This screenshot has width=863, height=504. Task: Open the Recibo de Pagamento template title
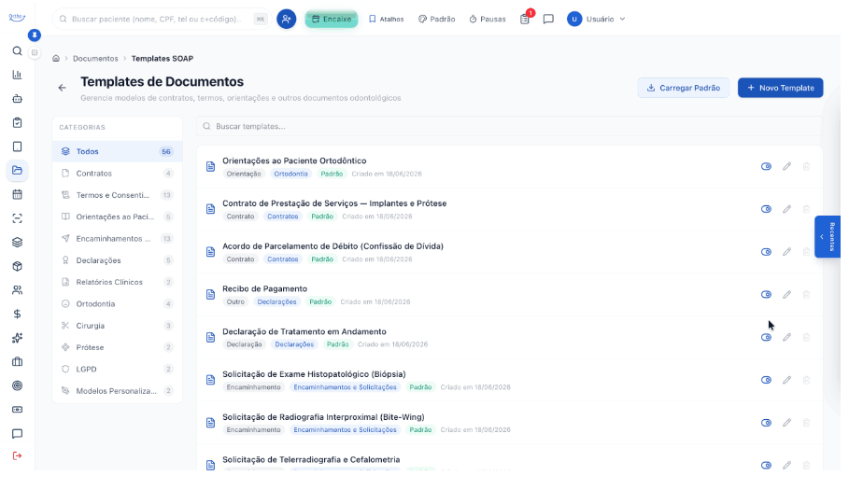[264, 288]
